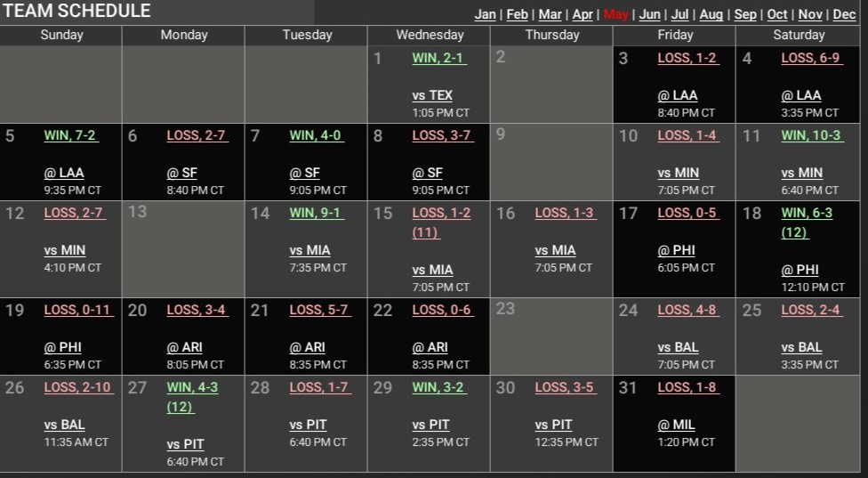Click the vs TEX matchup link
868x478 pixels.
click(432, 95)
